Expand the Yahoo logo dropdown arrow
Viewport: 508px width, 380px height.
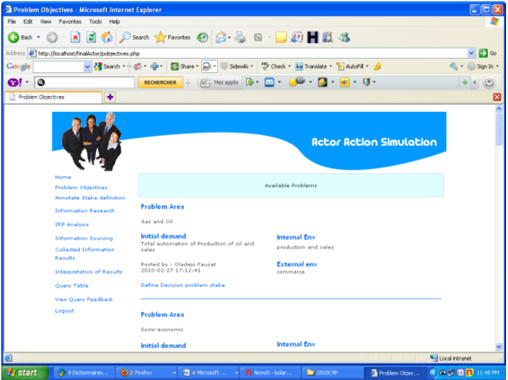[x=27, y=82]
